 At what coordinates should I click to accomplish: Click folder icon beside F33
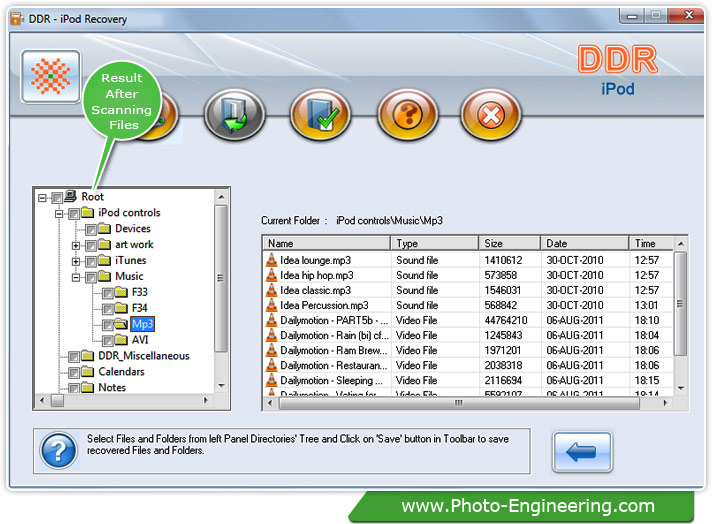tap(121, 292)
